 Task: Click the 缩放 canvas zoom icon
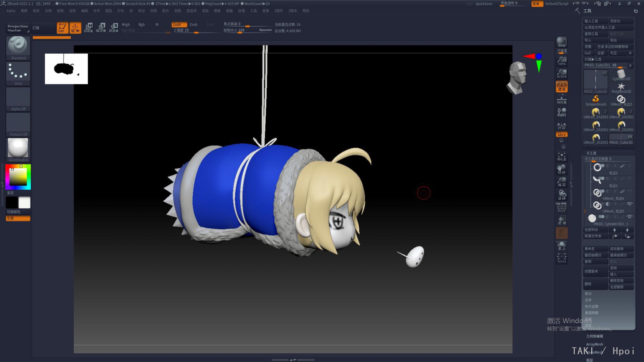(562, 182)
